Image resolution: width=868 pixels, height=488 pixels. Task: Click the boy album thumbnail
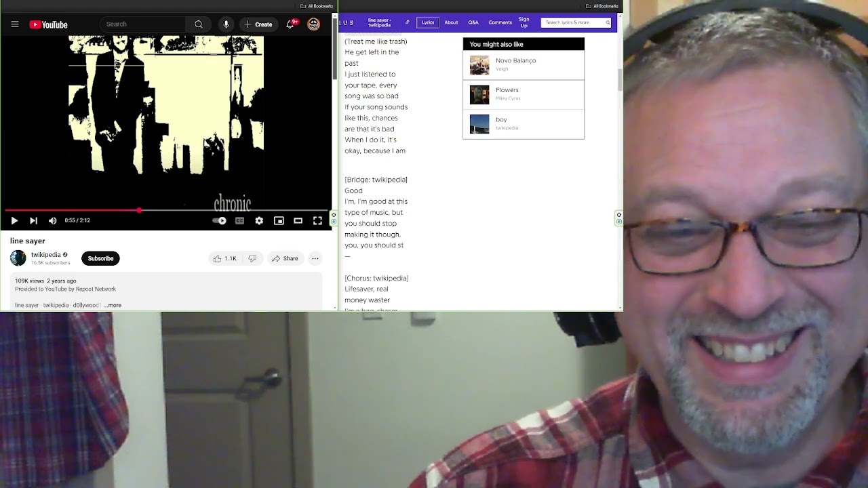(479, 124)
